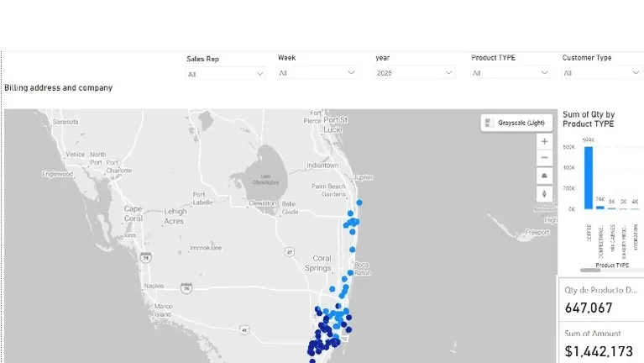644x363 pixels.
Task: Click the Indiantown map label
Action: pos(322,166)
